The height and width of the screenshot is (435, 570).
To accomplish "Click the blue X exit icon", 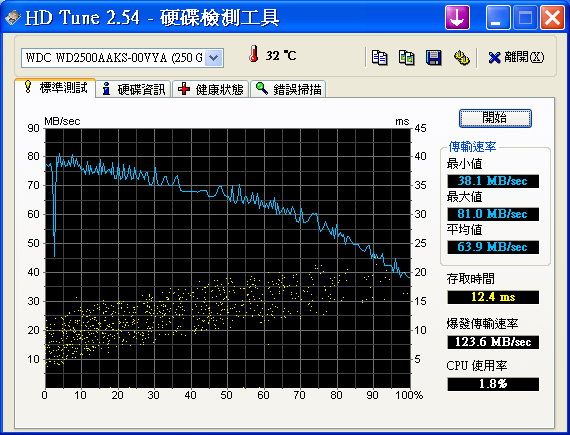I will pyautogui.click(x=494, y=57).
